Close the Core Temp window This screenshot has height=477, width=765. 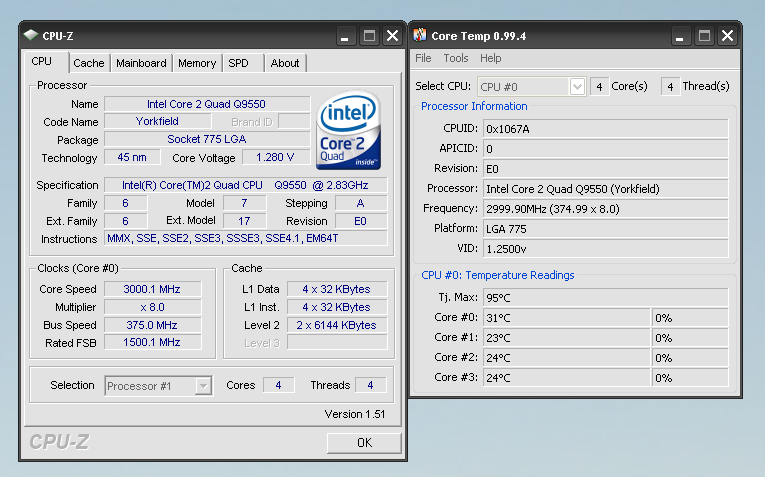(727, 36)
